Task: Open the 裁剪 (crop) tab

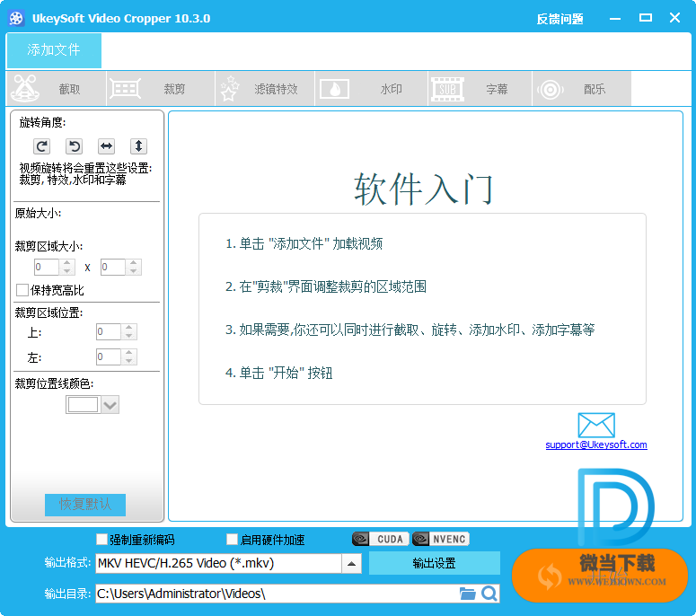Action: tap(161, 89)
